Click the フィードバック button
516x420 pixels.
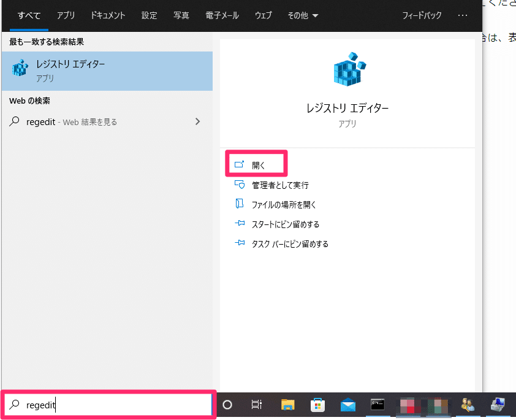pos(422,15)
